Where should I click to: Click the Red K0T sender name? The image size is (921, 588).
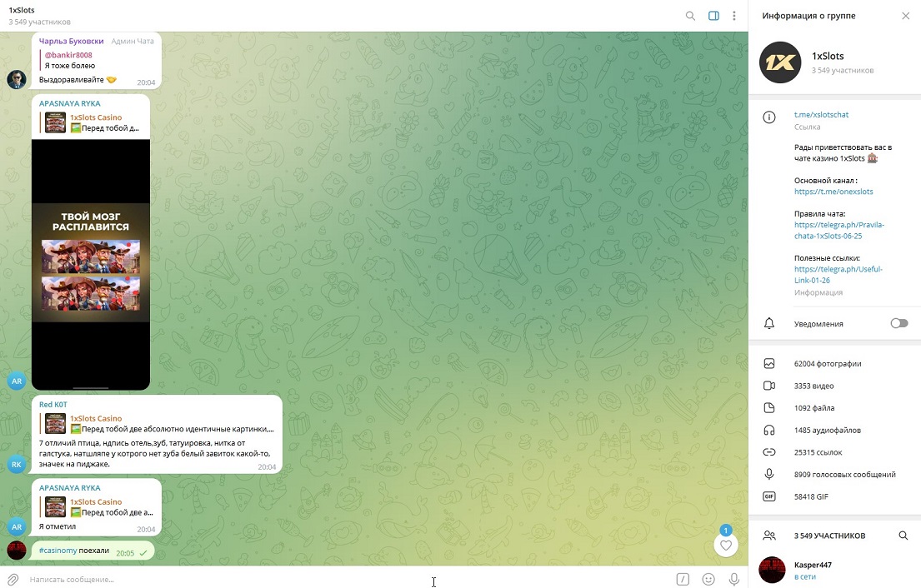53,404
